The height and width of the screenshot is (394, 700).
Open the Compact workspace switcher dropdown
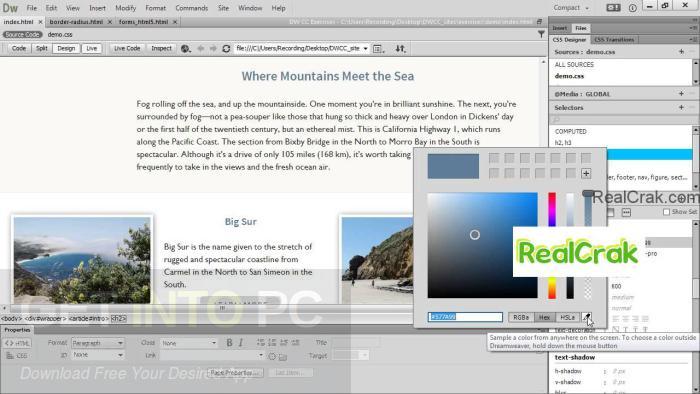[x=571, y=8]
